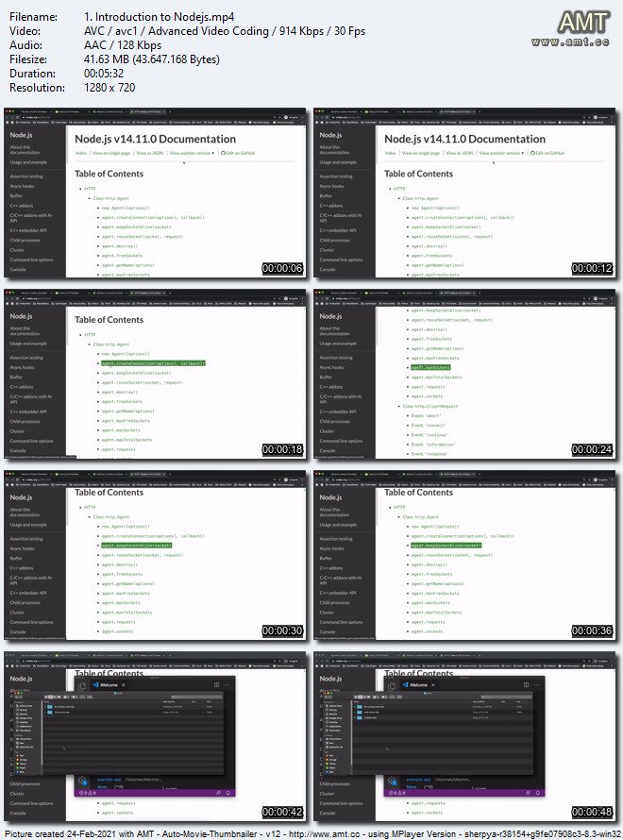Click Event: 'connect' link in 00:00:24 frame
This screenshot has width=623, height=840.
point(428,426)
